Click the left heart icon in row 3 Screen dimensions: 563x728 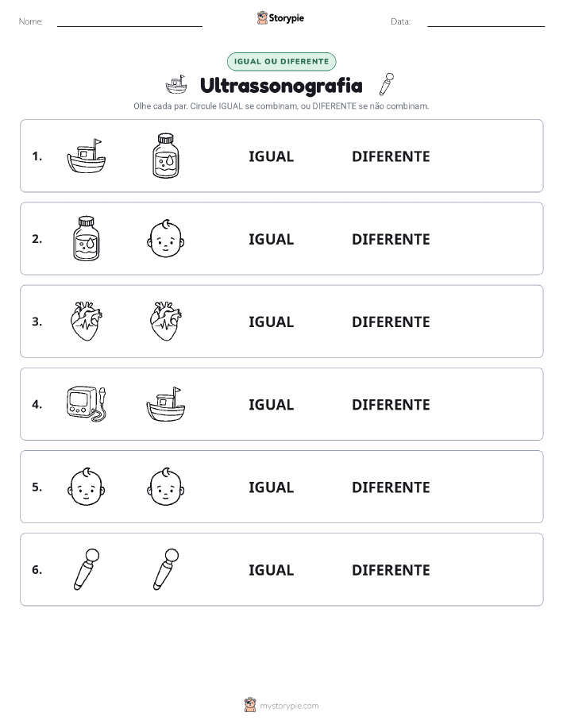(x=87, y=322)
